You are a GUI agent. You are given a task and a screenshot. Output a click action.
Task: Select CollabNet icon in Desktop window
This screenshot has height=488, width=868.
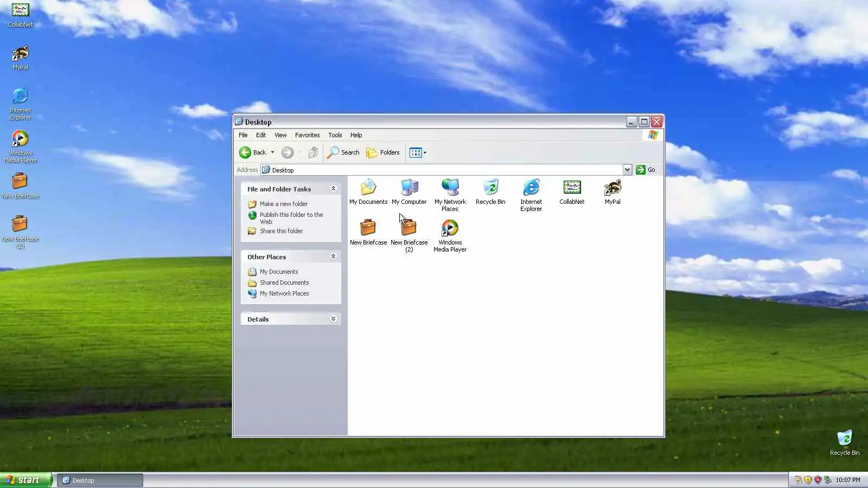(572, 191)
